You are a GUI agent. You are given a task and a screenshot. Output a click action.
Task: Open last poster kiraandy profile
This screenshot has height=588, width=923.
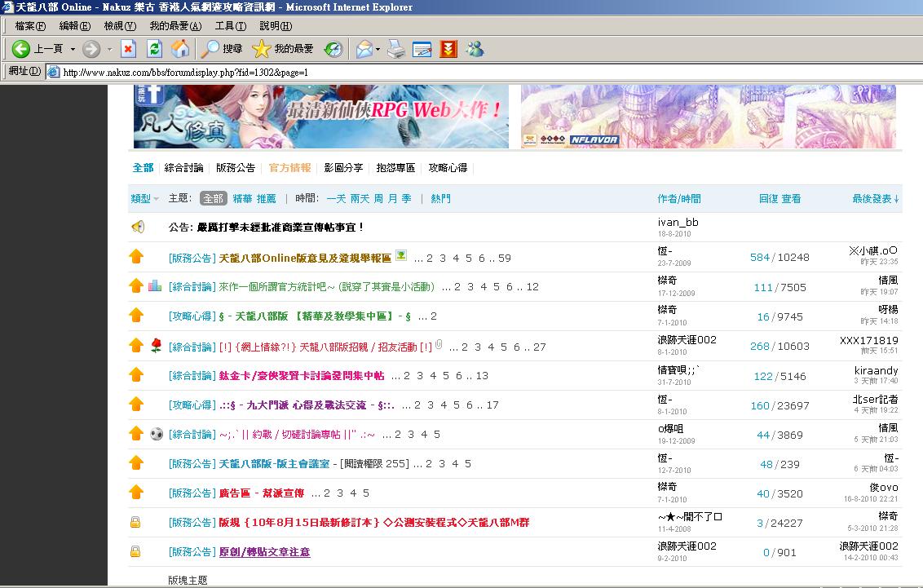(876, 370)
